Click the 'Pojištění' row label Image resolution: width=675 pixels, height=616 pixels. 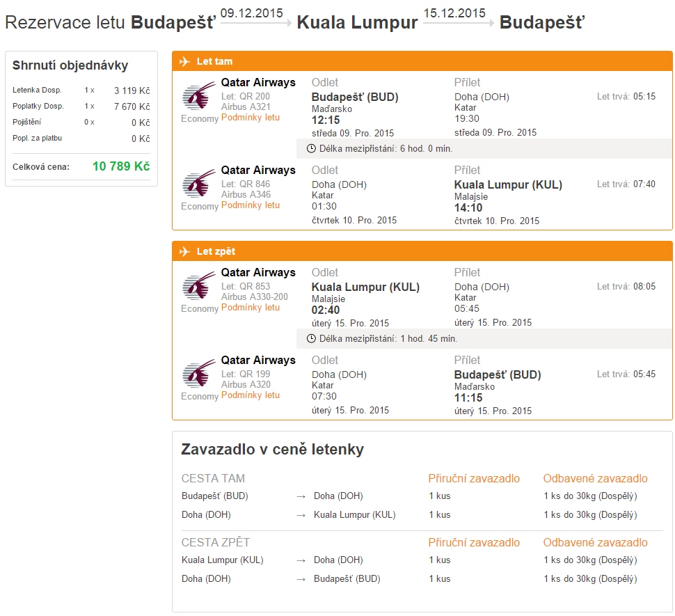tap(26, 123)
